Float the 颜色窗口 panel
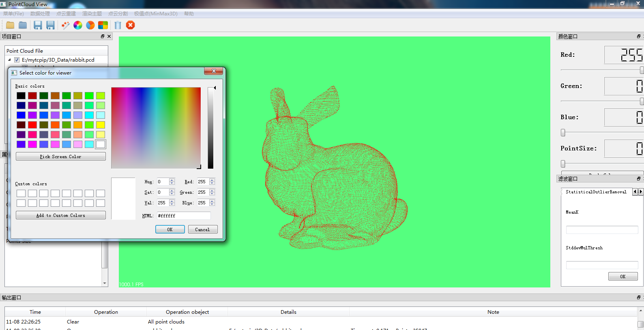This screenshot has height=330, width=644. coord(639,36)
